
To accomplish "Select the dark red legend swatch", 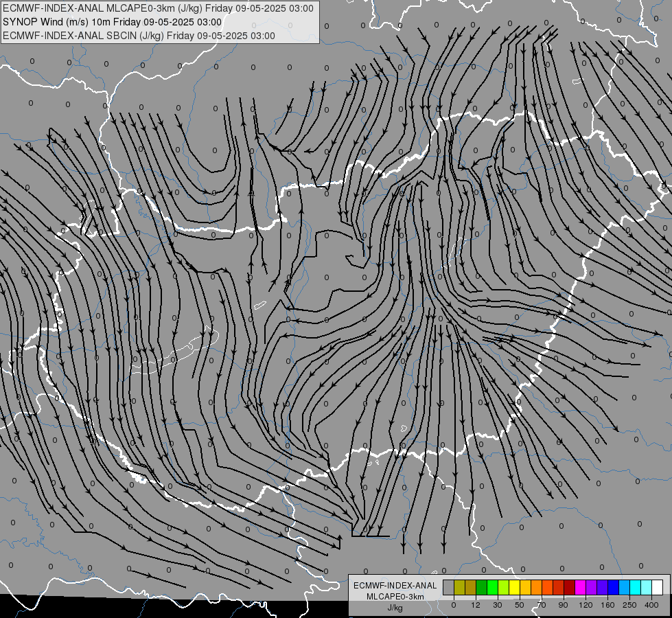I will point(570,587).
